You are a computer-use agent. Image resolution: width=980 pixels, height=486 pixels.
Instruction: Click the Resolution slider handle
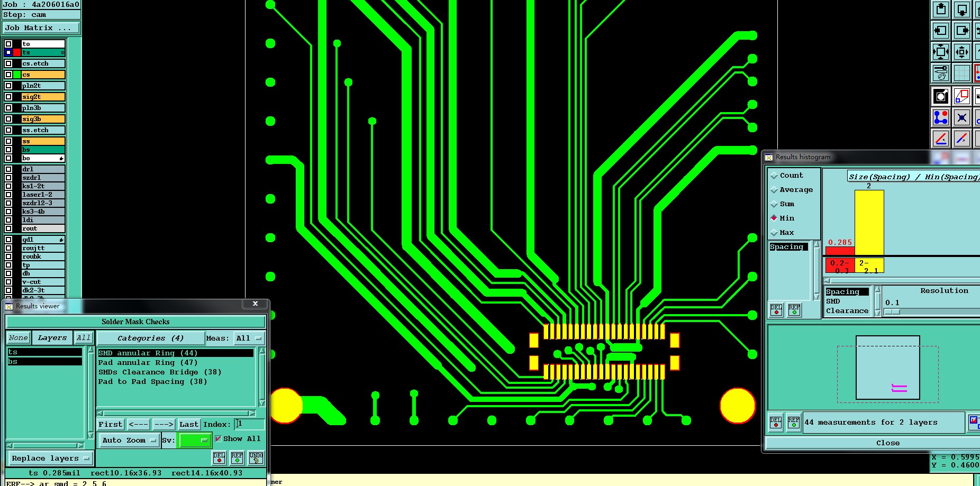[892, 312]
